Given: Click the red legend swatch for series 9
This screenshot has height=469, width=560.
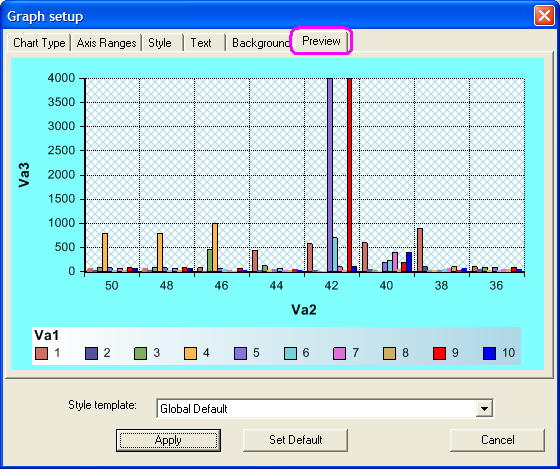Looking at the screenshot, I should [439, 353].
